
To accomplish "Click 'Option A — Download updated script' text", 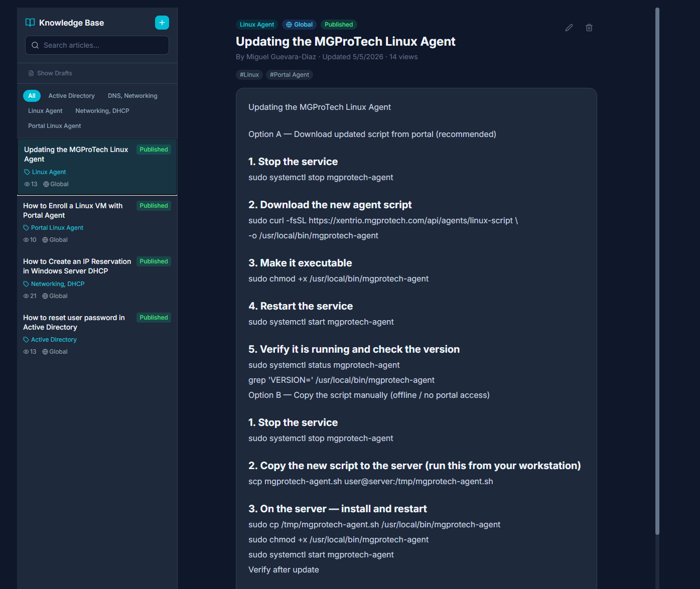I will coord(372,134).
